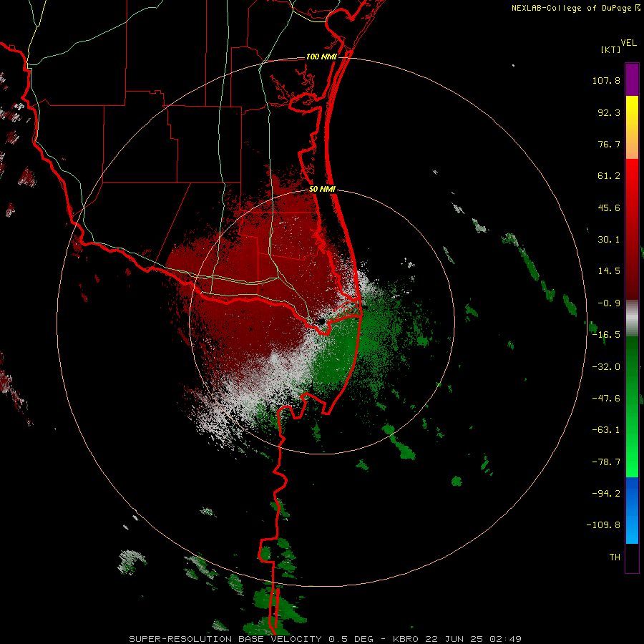The height and width of the screenshot is (644, 644).
Task: Select the -94.2 velocity scale value
Action: click(606, 493)
